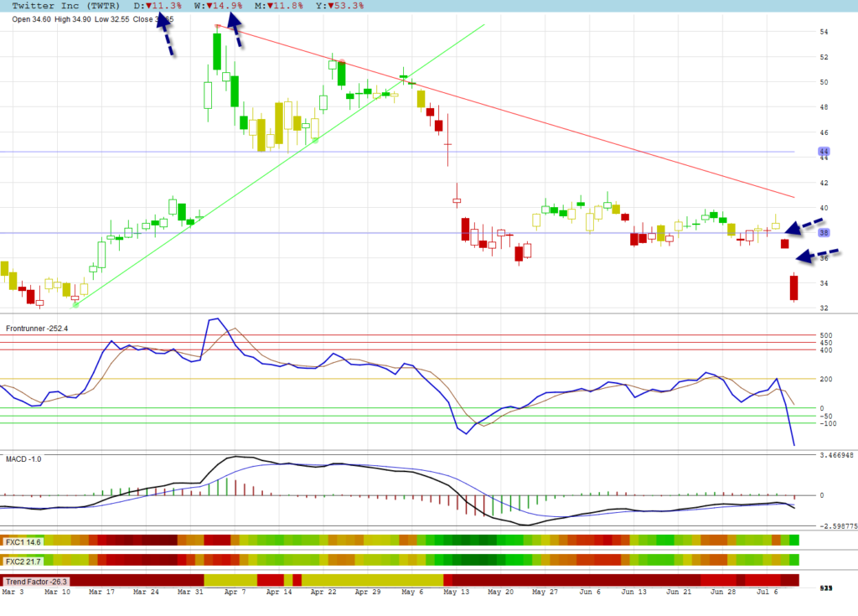Viewport: 858px width, 616px height.
Task: Click the "-100" Frontrunner axis label
Action: point(828,423)
